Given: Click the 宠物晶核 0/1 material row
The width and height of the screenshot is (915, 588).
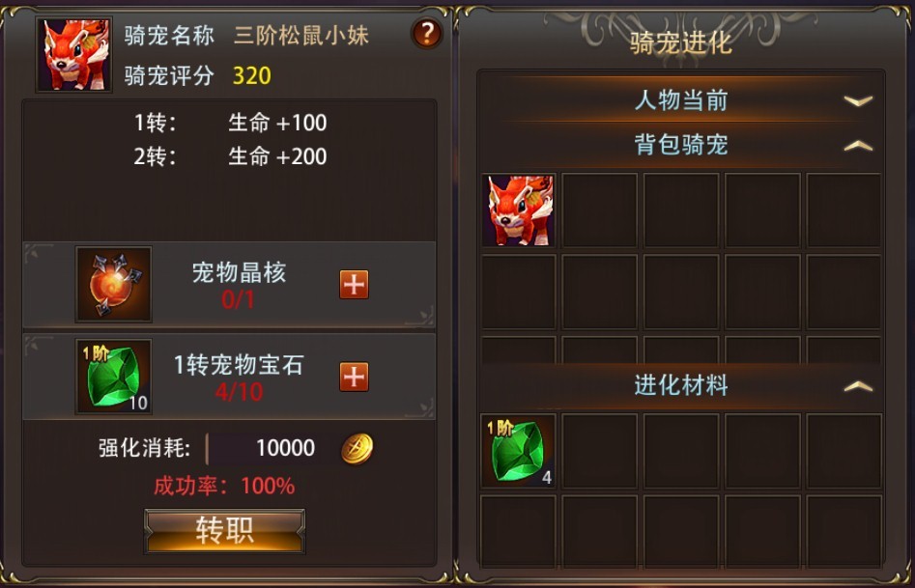Looking at the screenshot, I should (229, 284).
